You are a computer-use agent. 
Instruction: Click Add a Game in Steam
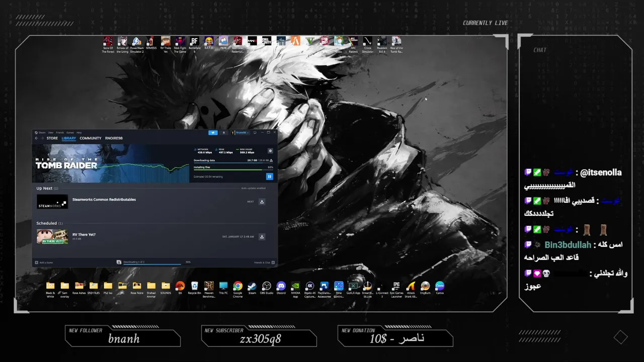[x=44, y=262]
